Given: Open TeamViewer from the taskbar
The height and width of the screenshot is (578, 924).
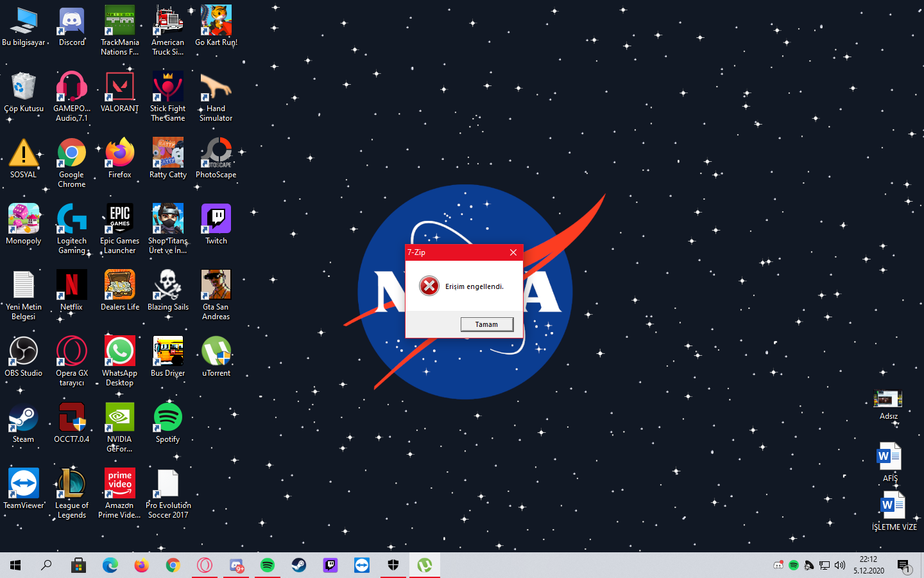Looking at the screenshot, I should [362, 565].
